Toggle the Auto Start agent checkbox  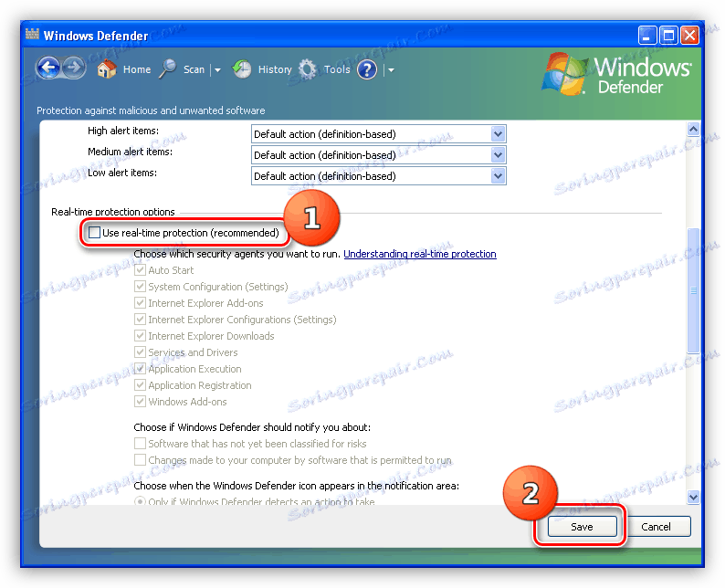point(140,270)
